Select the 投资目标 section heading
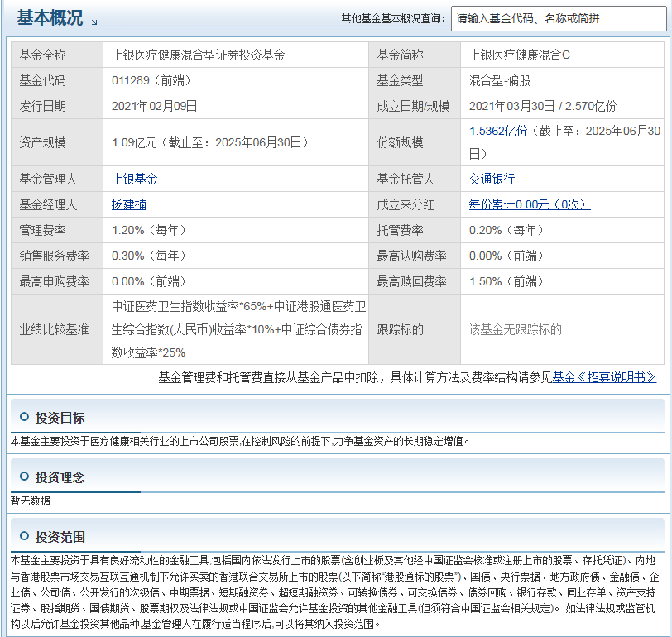Image resolution: width=672 pixels, height=637 pixels. coord(60,418)
